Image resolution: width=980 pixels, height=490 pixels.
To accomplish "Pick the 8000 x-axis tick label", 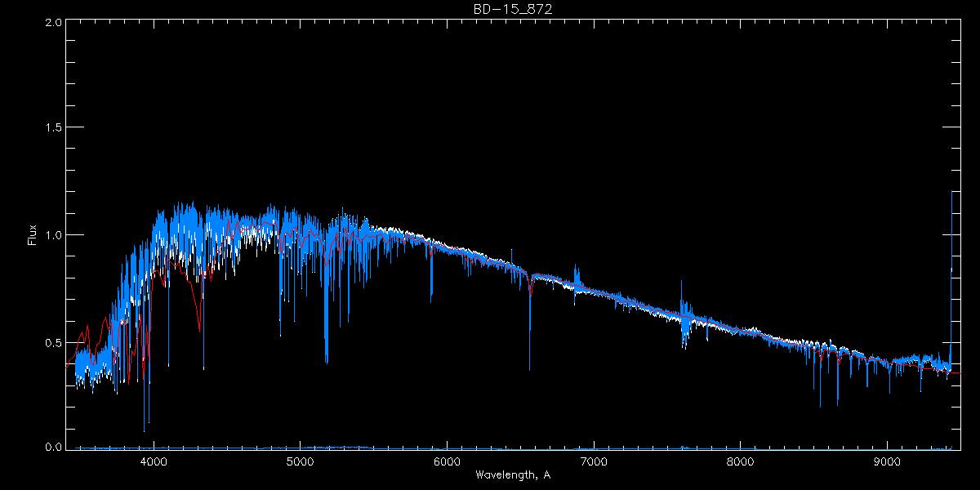I will (x=741, y=460).
